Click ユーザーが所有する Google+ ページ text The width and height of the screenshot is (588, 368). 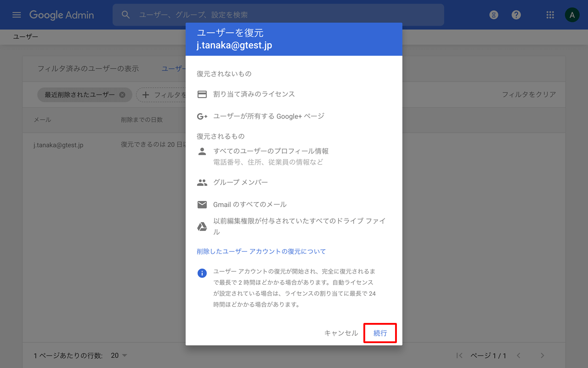click(x=269, y=116)
